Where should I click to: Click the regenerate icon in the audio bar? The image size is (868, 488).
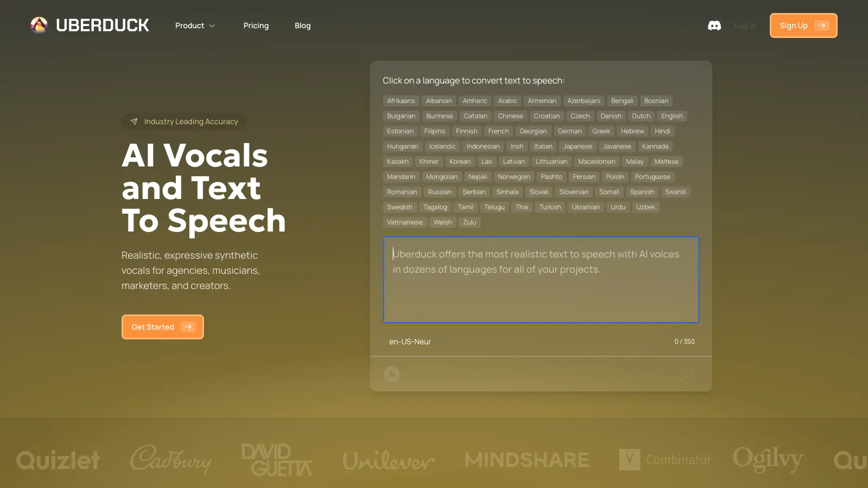(689, 374)
